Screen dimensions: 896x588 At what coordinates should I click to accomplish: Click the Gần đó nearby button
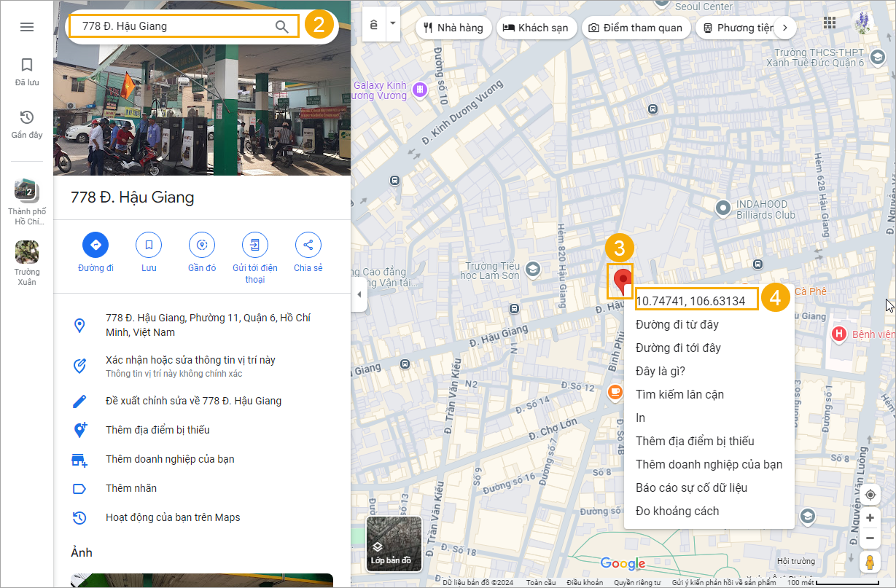click(x=202, y=252)
